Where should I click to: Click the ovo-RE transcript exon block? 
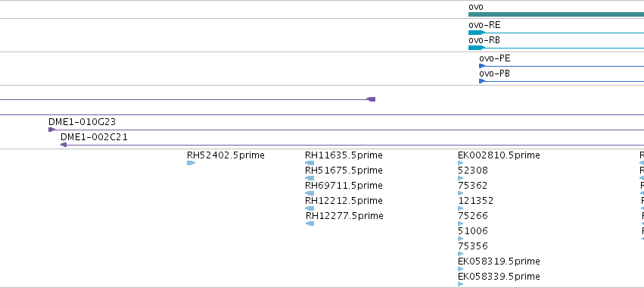477,33
